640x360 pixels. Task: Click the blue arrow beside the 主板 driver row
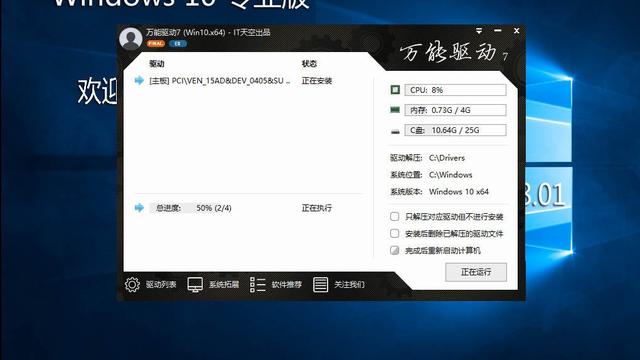click(139, 80)
